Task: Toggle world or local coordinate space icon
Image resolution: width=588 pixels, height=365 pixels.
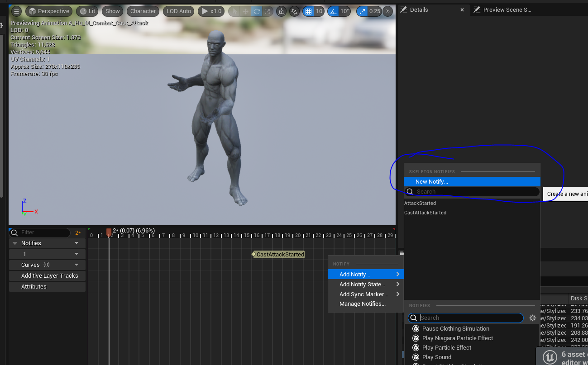Action: (x=281, y=11)
